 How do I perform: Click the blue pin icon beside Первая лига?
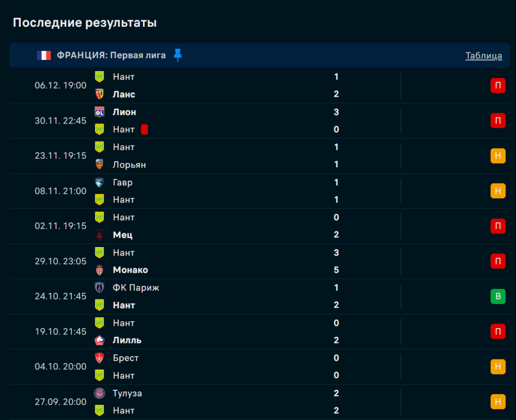pyautogui.click(x=177, y=55)
